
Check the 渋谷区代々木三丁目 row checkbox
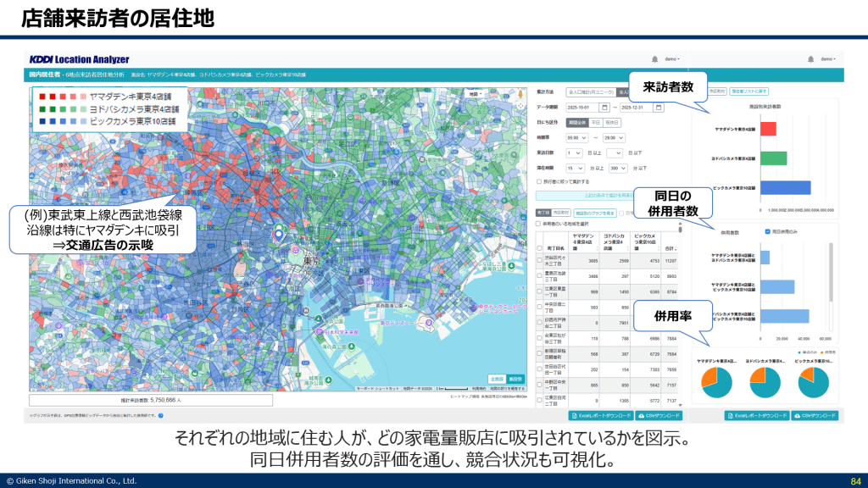click(x=540, y=261)
